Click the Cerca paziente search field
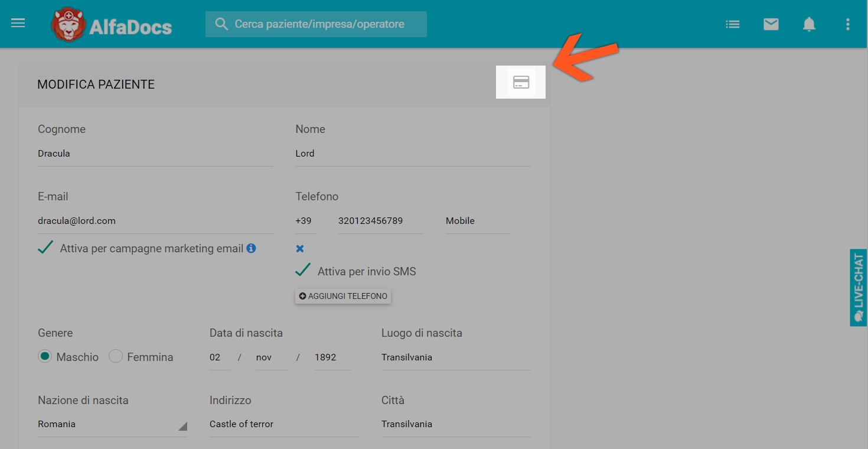 [316, 24]
